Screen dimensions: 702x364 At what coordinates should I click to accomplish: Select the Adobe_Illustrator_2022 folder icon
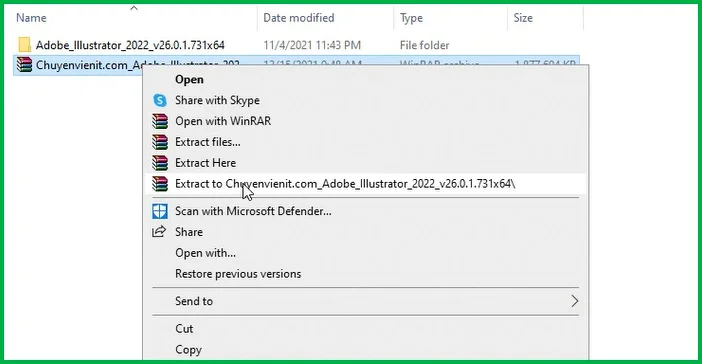point(25,45)
